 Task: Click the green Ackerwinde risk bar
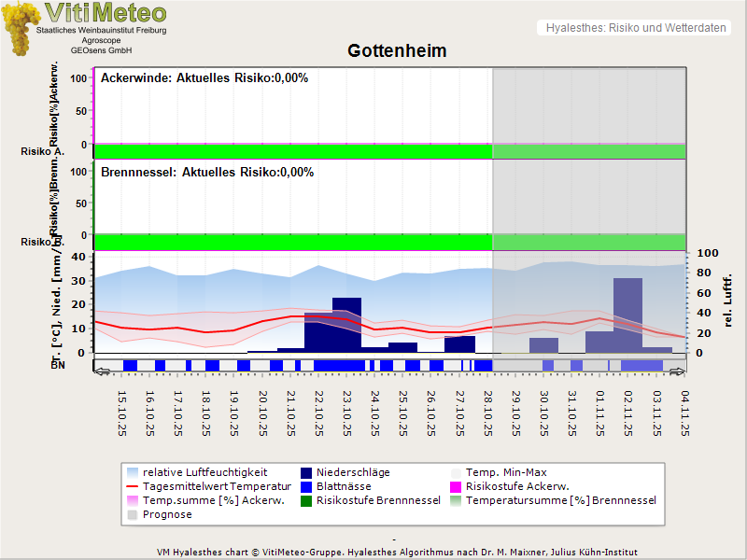292,151
